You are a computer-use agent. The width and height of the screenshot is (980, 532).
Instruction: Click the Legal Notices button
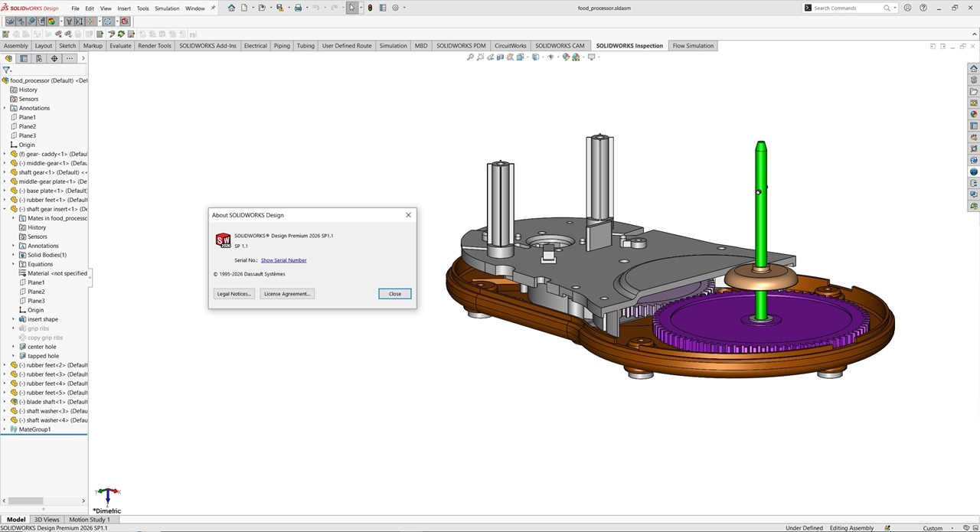coord(234,294)
